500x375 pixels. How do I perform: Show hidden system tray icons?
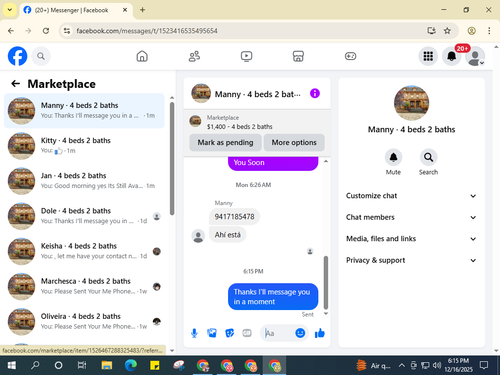point(402,366)
